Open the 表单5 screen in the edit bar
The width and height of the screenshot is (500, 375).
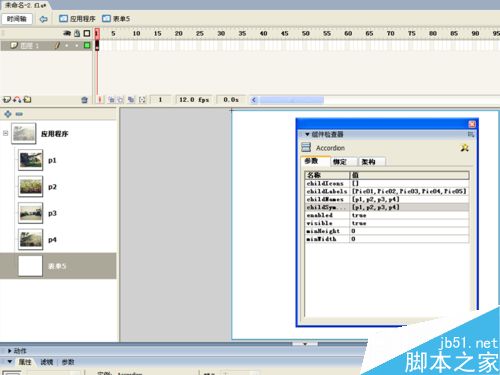(116, 19)
